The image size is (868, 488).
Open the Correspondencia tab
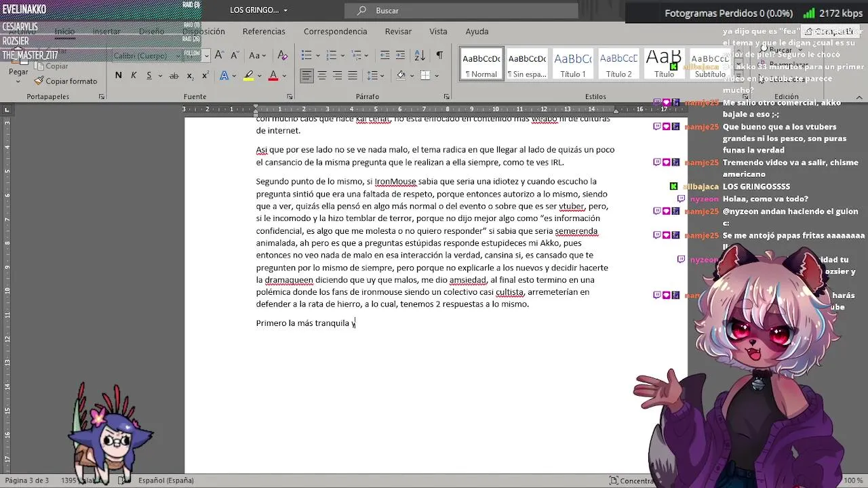coord(335,31)
